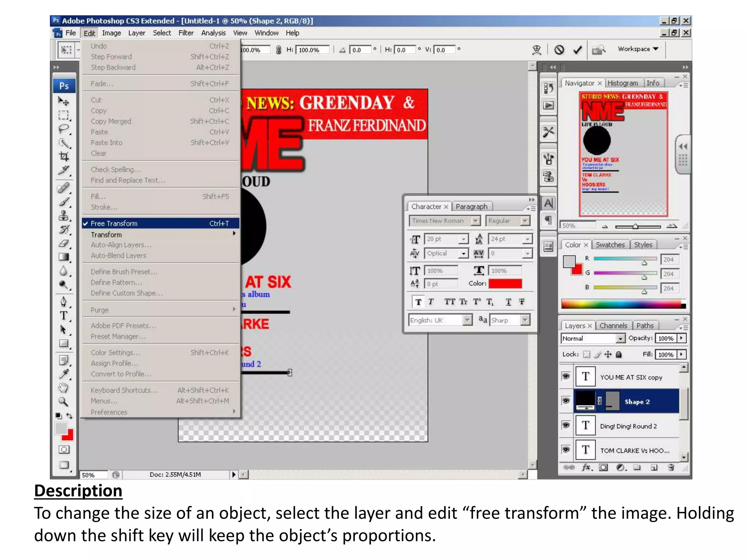
Task: Open the Filter menu
Action: (x=186, y=33)
